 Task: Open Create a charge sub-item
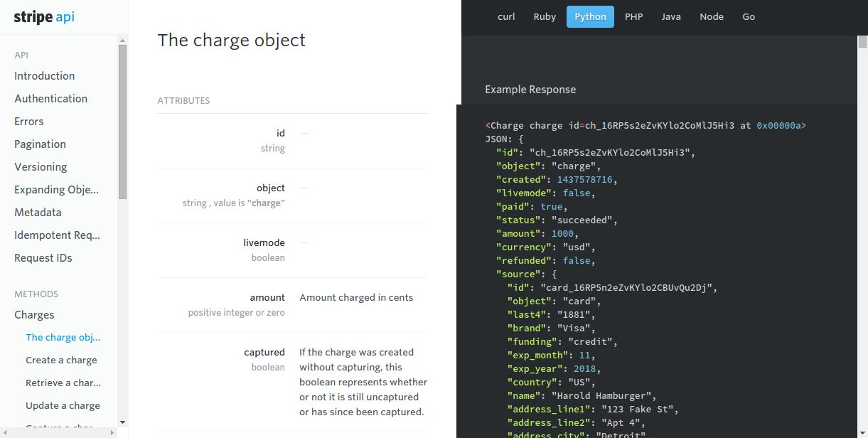point(61,360)
